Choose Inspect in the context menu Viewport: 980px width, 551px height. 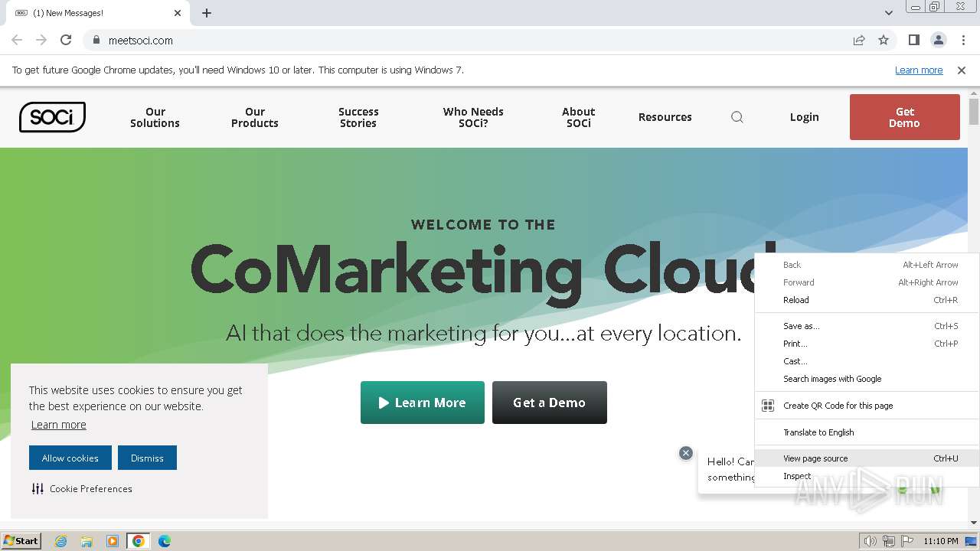tap(797, 476)
